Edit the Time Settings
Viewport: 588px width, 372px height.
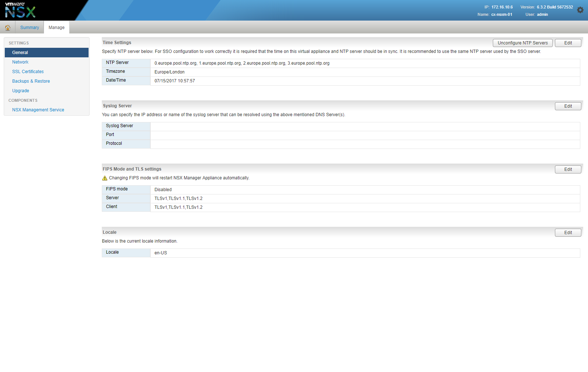coord(568,43)
